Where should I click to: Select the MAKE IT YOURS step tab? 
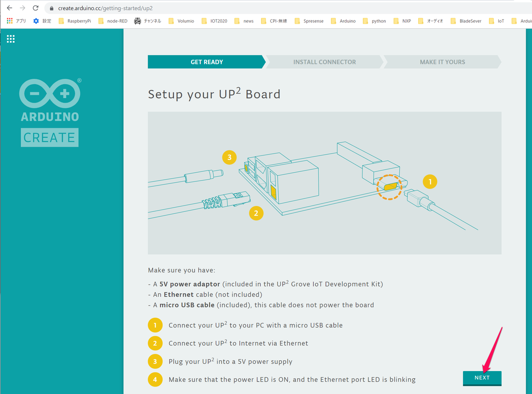click(x=443, y=62)
